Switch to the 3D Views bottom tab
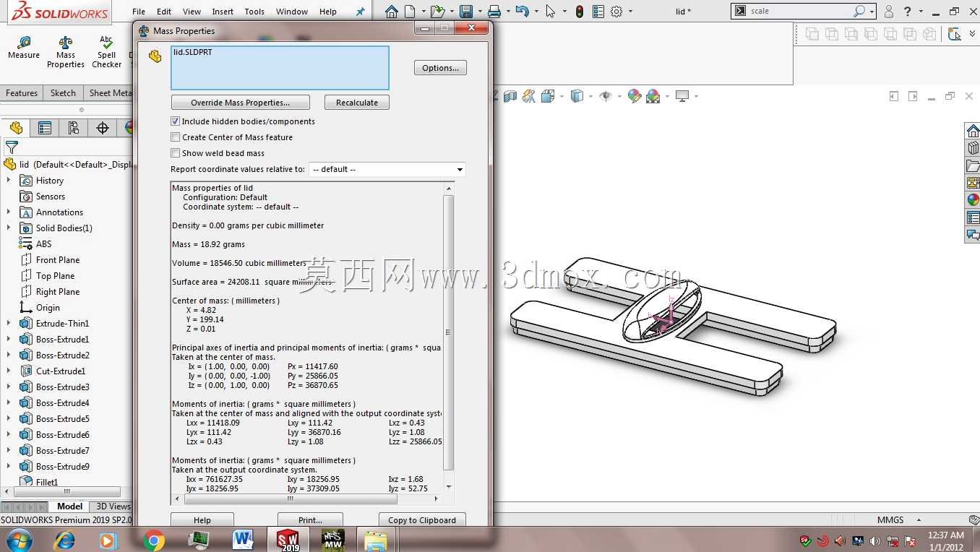The width and height of the screenshot is (980, 552). pos(113,506)
